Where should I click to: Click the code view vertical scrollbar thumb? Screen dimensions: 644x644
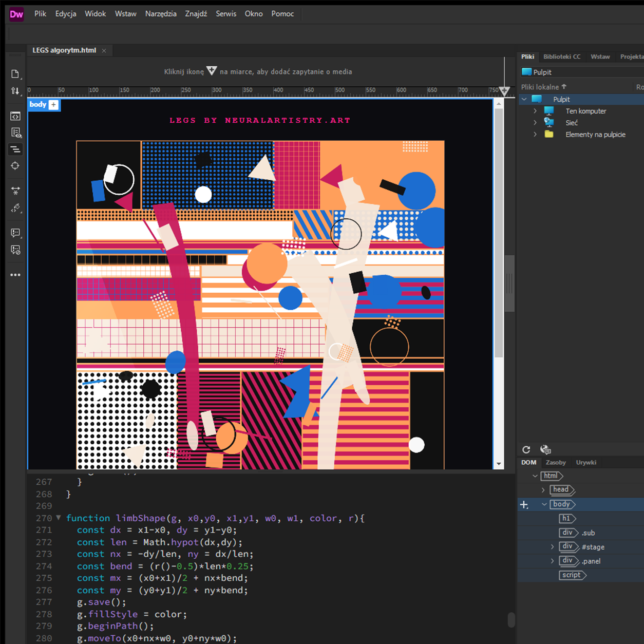click(x=511, y=620)
